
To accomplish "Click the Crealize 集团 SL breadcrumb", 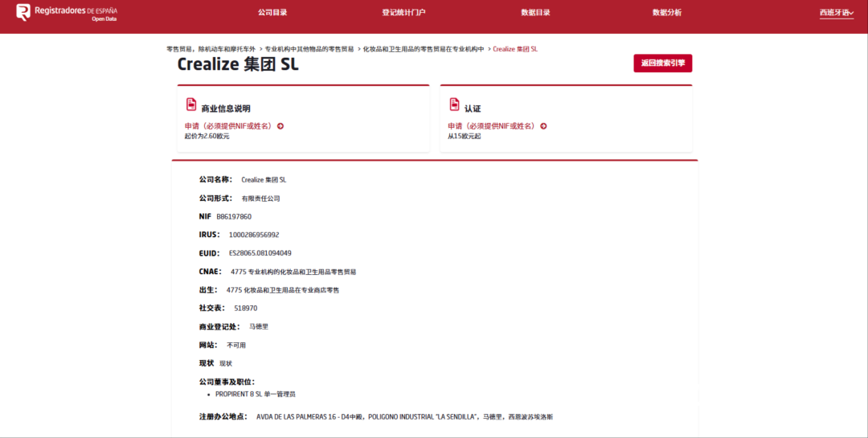I will (x=515, y=49).
